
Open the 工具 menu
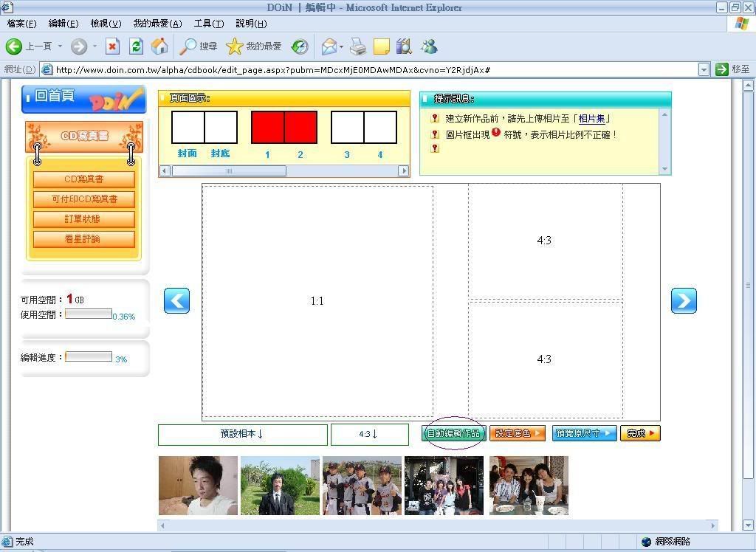click(x=208, y=24)
